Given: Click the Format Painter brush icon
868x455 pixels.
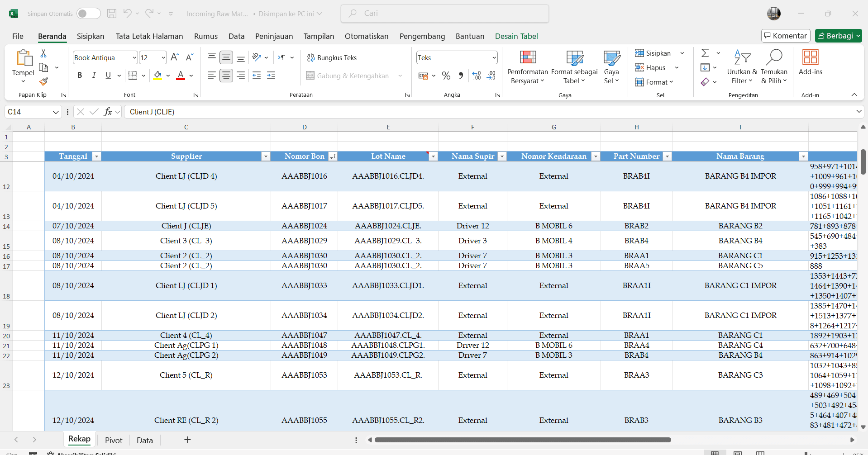Looking at the screenshot, I should (43, 81).
